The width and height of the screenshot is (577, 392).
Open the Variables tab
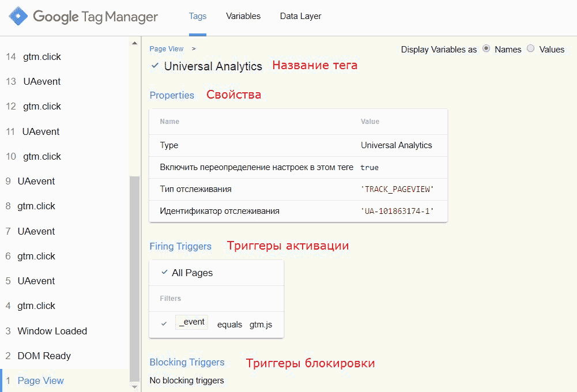pos(243,16)
